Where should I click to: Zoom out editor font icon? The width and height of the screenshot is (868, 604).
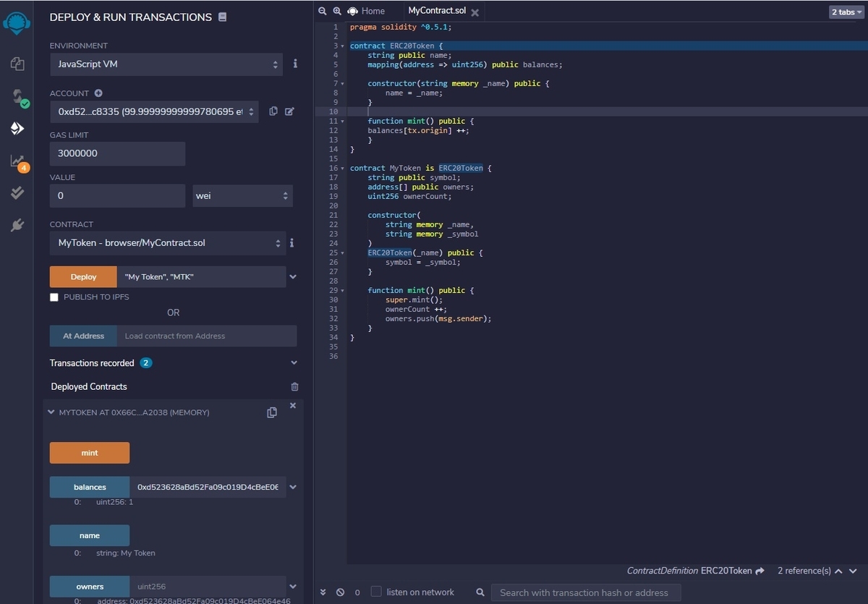pyautogui.click(x=323, y=11)
